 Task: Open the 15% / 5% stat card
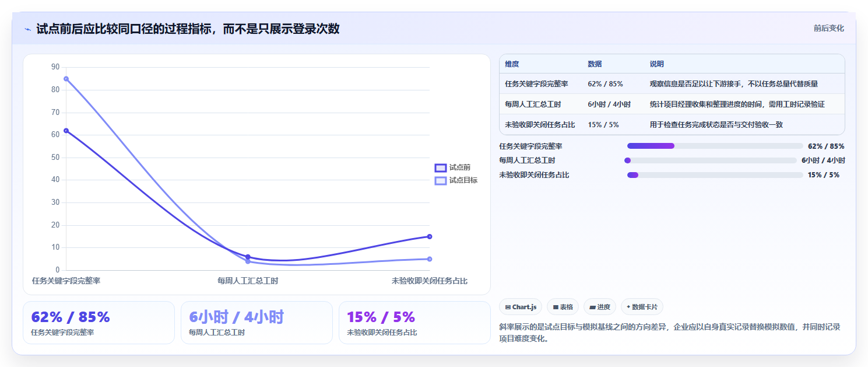click(414, 323)
